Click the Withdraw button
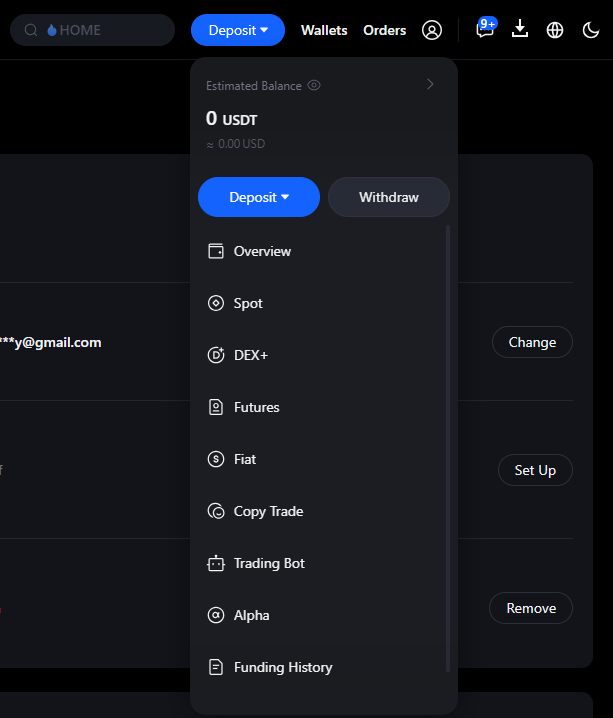 click(x=389, y=197)
